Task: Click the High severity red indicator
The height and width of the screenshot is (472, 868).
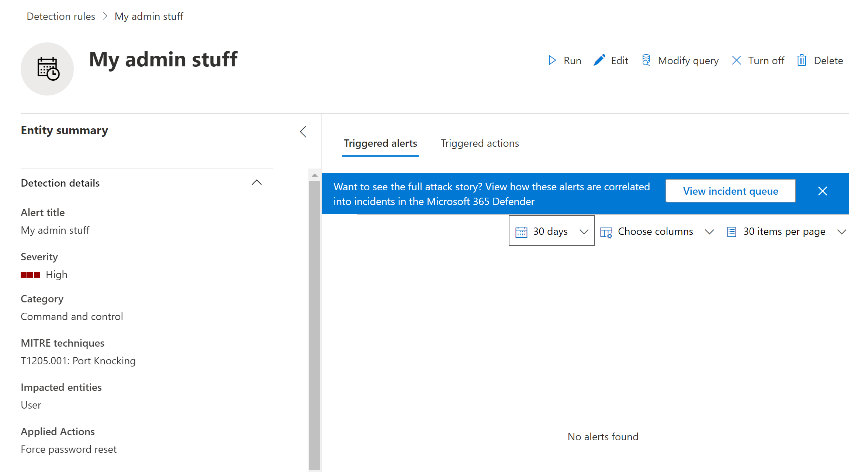Action: coord(30,275)
